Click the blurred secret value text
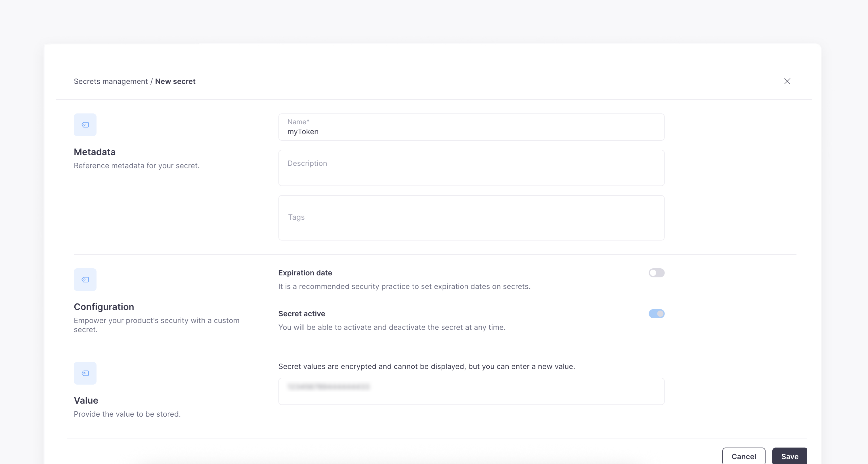Viewport: 868px width, 464px height. pos(328,387)
